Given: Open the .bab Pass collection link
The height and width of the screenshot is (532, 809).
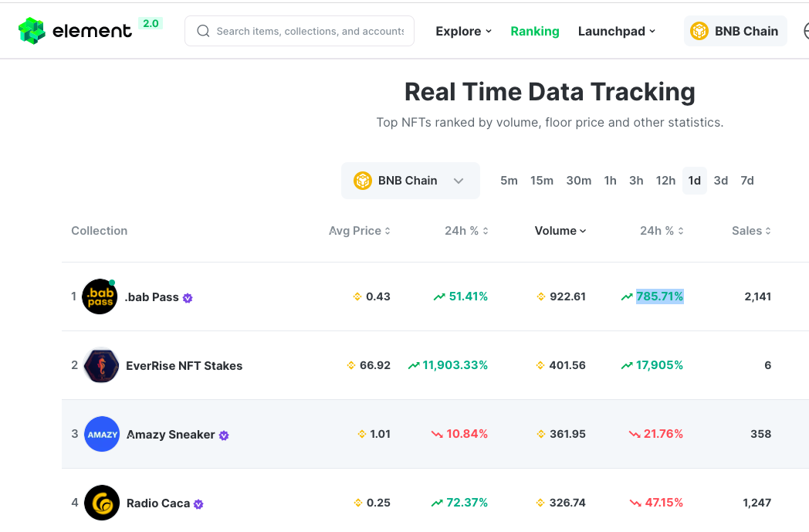Looking at the screenshot, I should 151,297.
